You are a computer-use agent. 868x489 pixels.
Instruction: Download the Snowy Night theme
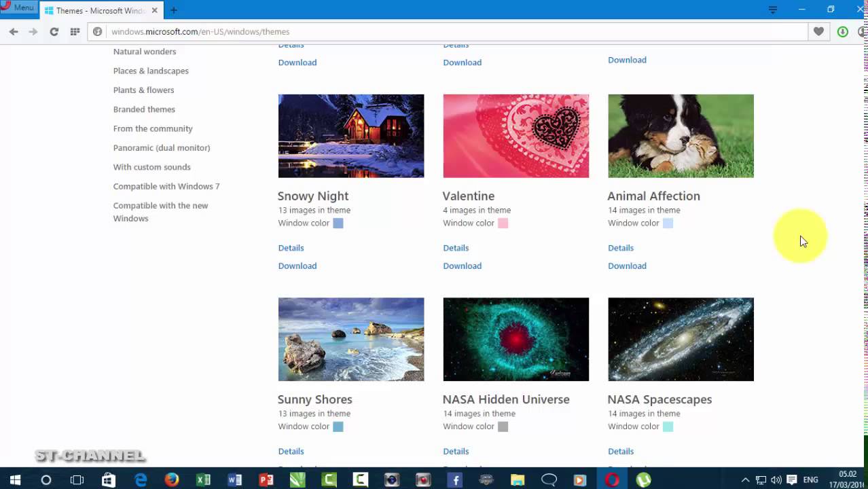tap(297, 266)
